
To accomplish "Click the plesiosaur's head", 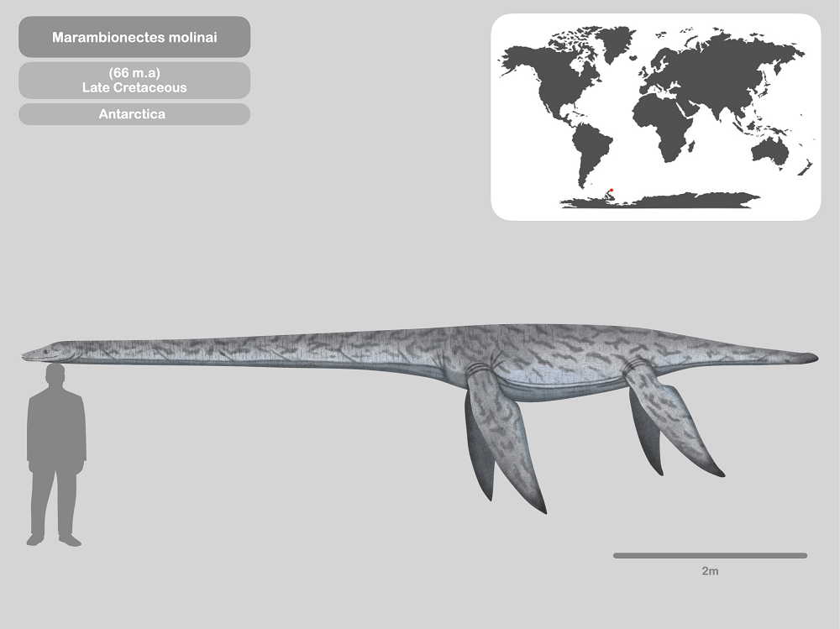I will click(42, 351).
